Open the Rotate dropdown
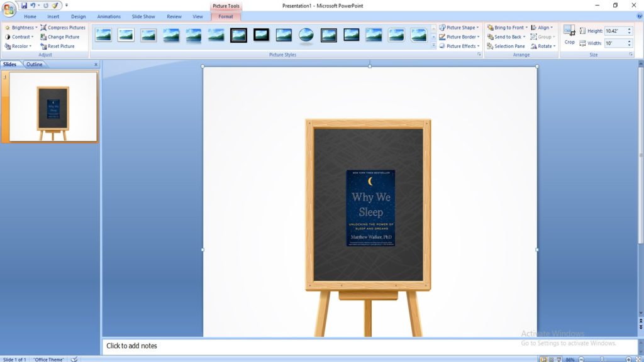Viewport: 644px width, 362px height. coord(543,46)
